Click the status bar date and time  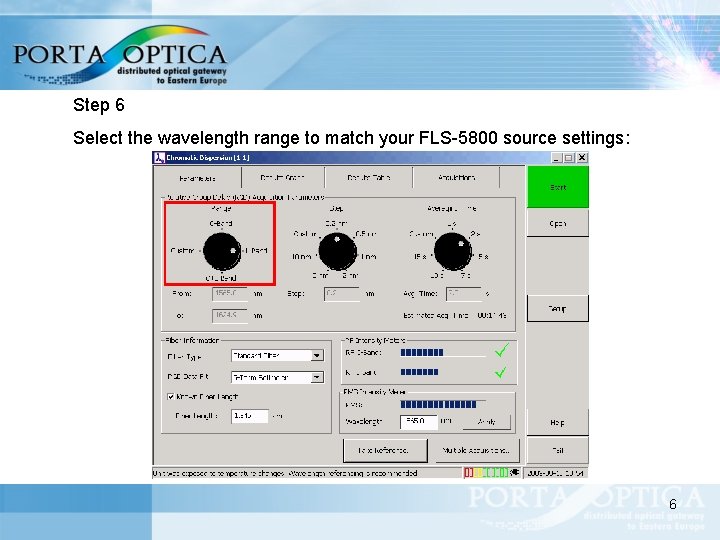click(555, 473)
